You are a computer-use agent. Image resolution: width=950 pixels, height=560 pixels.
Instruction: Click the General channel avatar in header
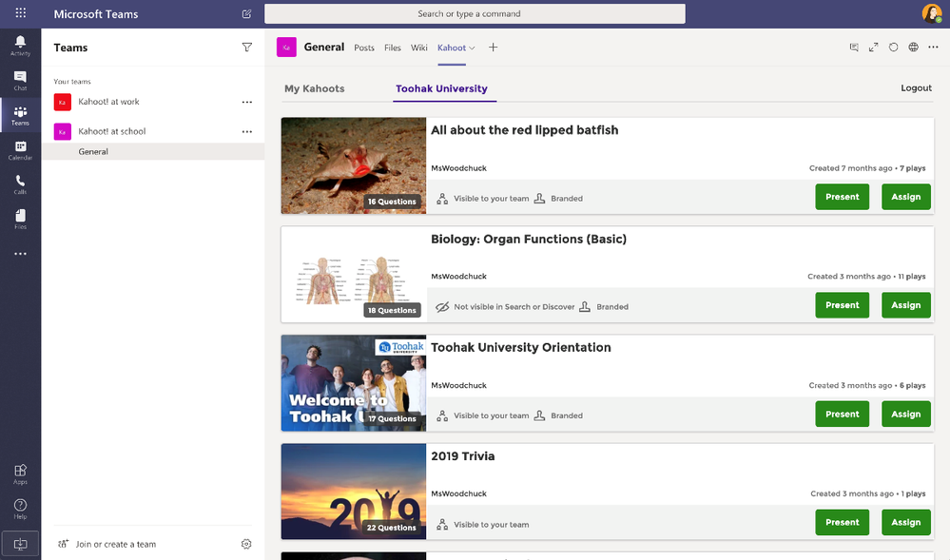[286, 48]
